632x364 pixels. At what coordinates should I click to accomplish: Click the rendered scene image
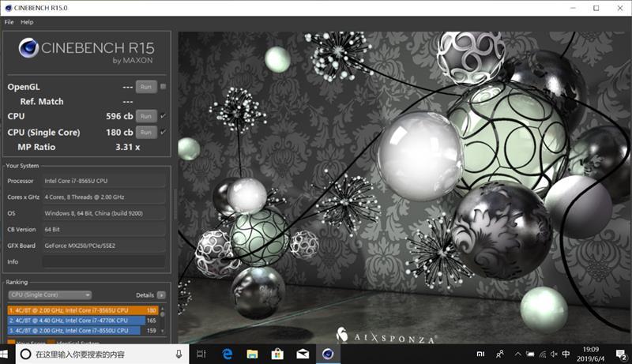click(404, 188)
